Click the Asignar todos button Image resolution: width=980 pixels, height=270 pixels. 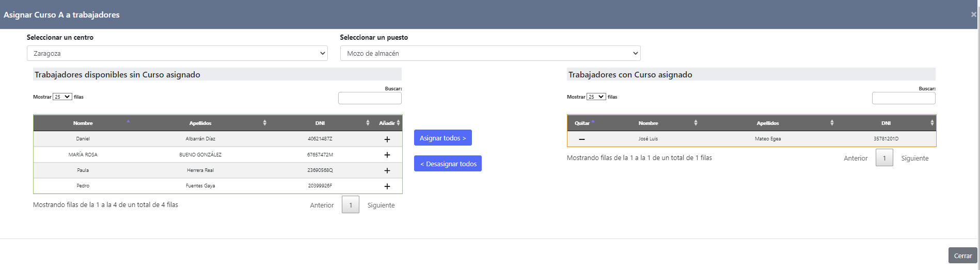click(x=443, y=138)
